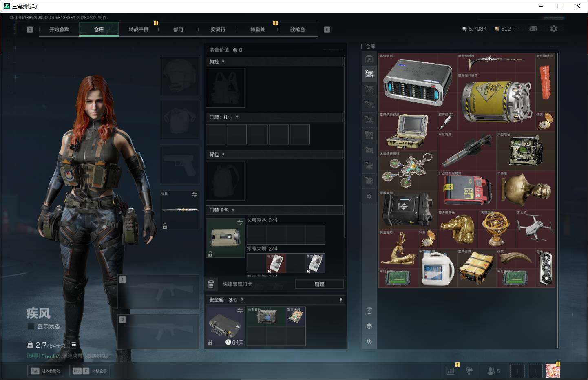This screenshot has height=380, width=588.
Task: Select the 暗星燃料单元 canister
Action: pos(496,102)
